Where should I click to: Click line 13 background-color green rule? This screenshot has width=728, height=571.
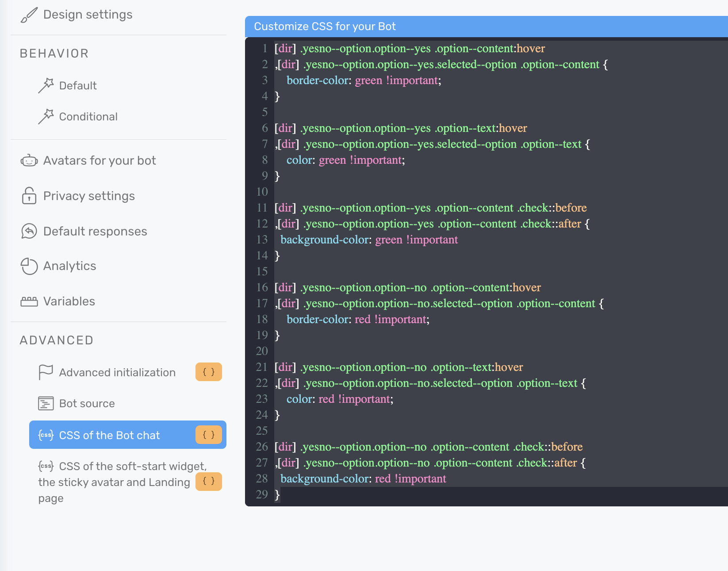tap(369, 239)
